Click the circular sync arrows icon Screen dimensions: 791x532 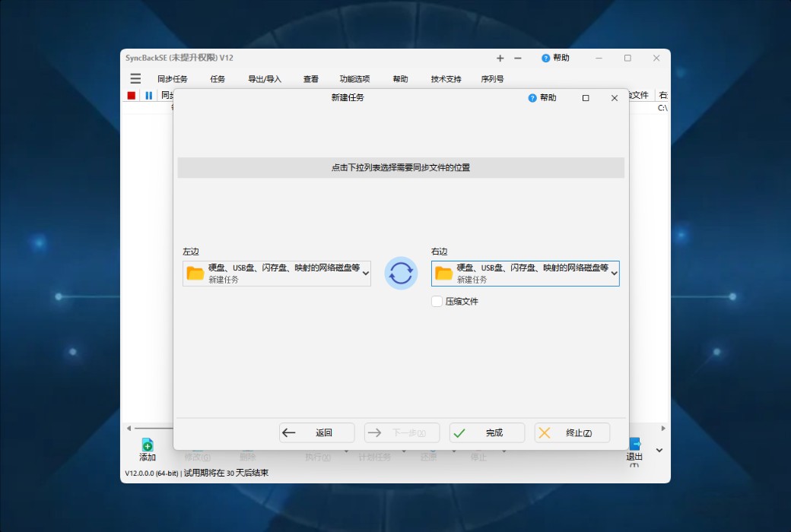[x=400, y=273]
